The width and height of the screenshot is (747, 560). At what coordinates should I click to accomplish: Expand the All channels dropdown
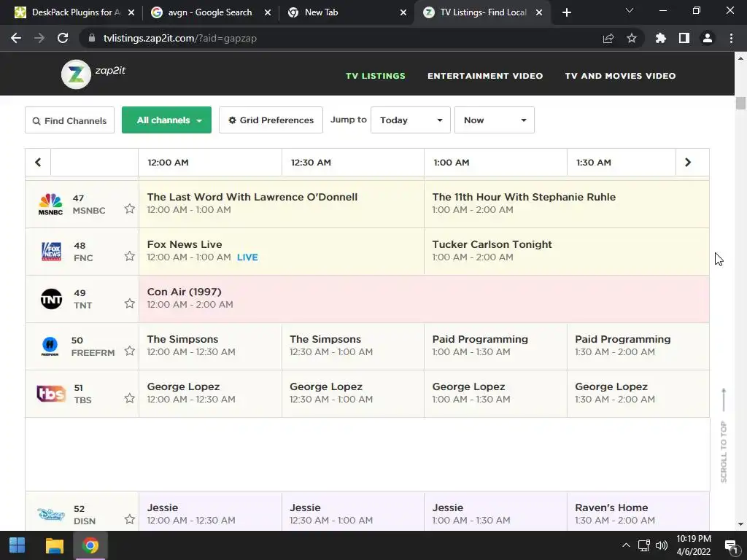point(167,120)
